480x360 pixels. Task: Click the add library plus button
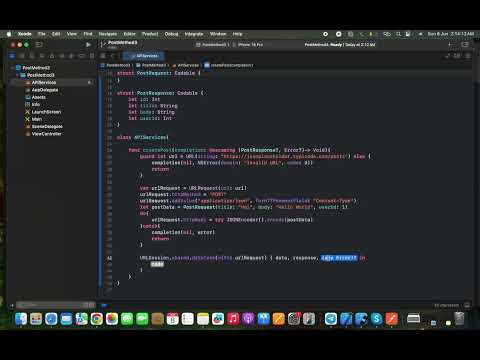point(449,44)
